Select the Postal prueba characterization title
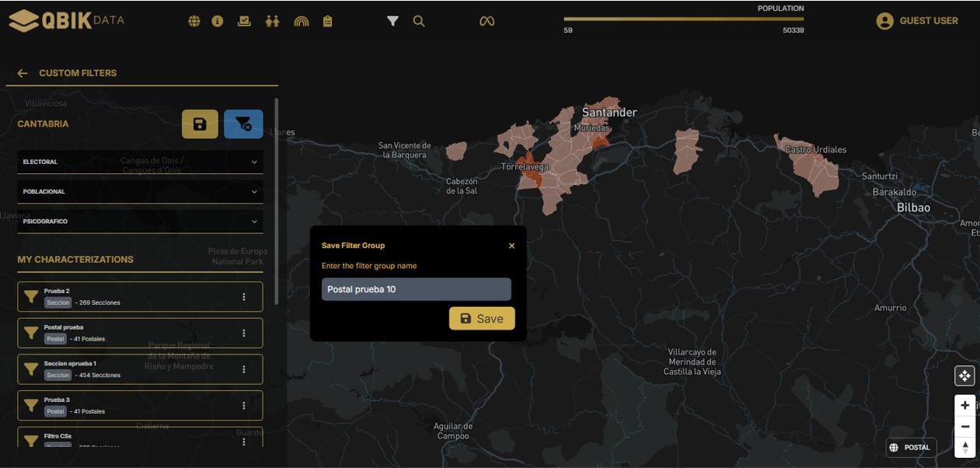Viewport: 980px width, 468px height. 64,327
